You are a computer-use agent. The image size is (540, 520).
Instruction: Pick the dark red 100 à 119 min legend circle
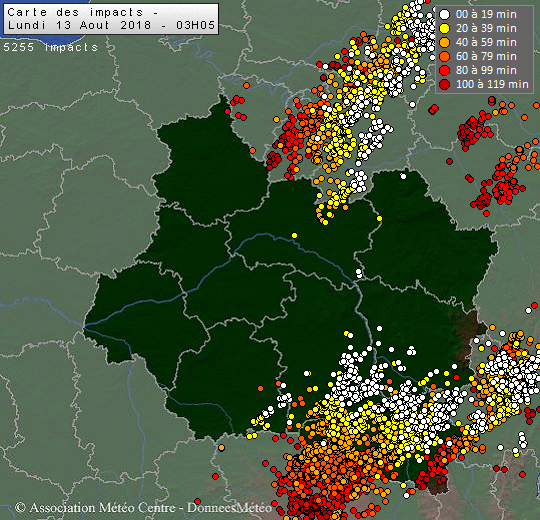pyautogui.click(x=445, y=84)
